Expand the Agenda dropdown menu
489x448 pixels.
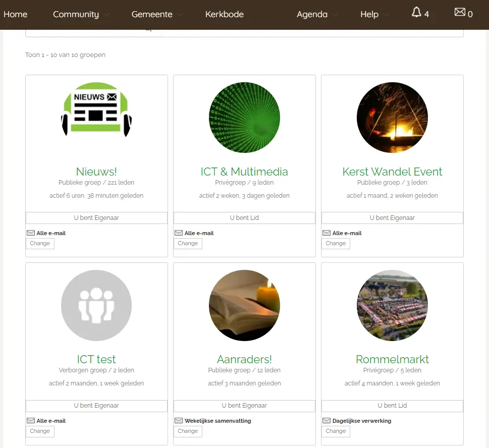point(317,14)
